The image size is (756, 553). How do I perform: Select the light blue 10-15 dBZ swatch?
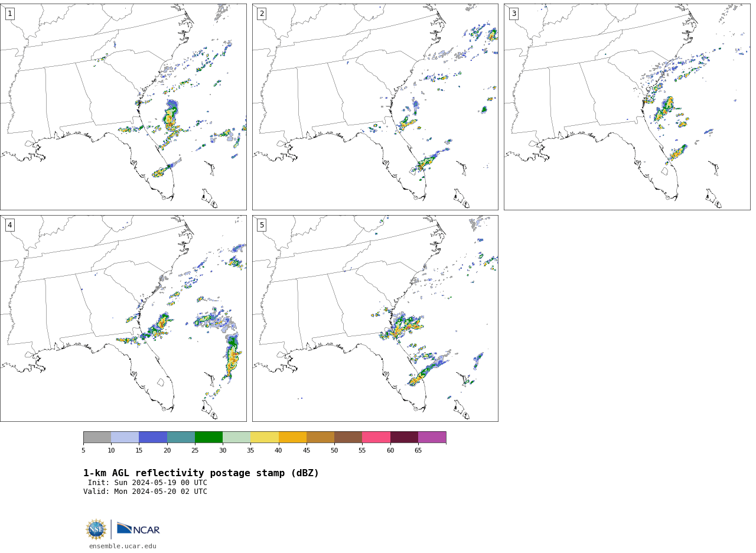coord(125,437)
